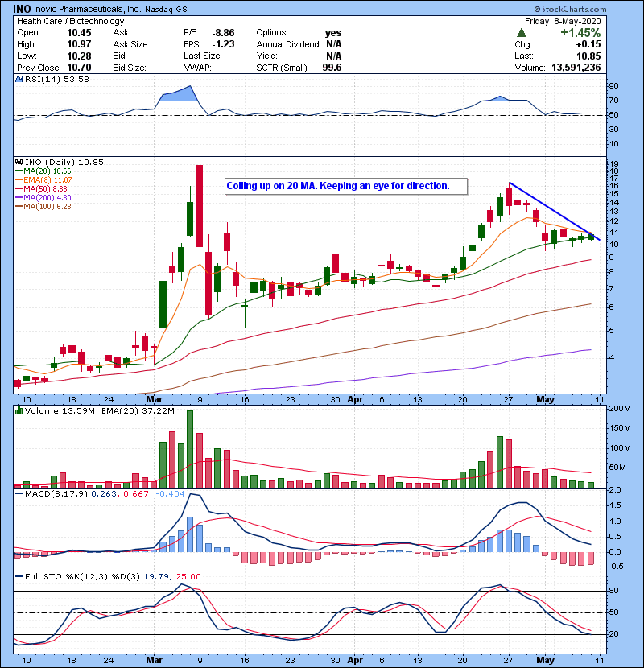Screen dimensions: 644x668
Task: Click the +1.45% percent change
Action: tap(580, 33)
